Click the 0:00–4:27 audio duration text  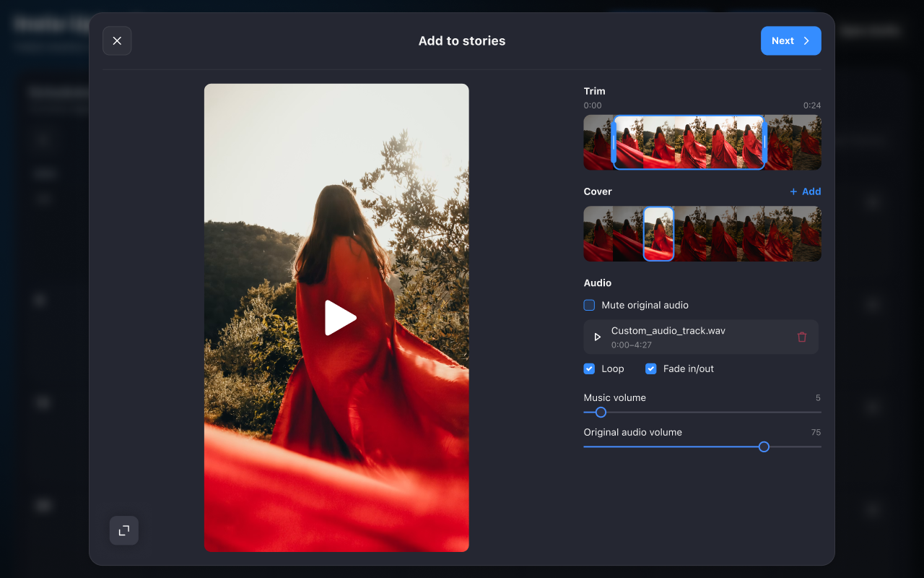pos(632,345)
